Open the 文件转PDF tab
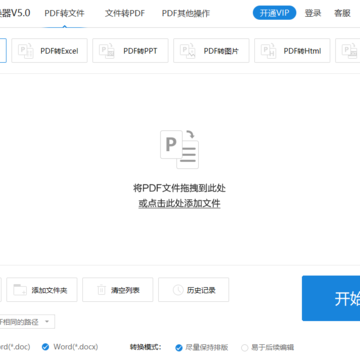The image size is (360, 360). click(x=125, y=13)
